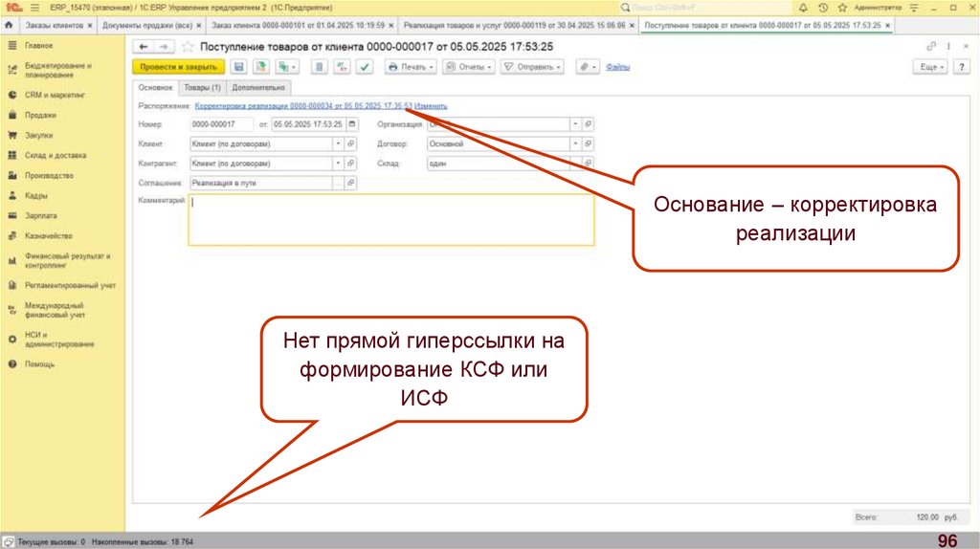Click the post document icon next to save
Image resolution: width=980 pixels, height=549 pixels.
pyautogui.click(x=261, y=67)
